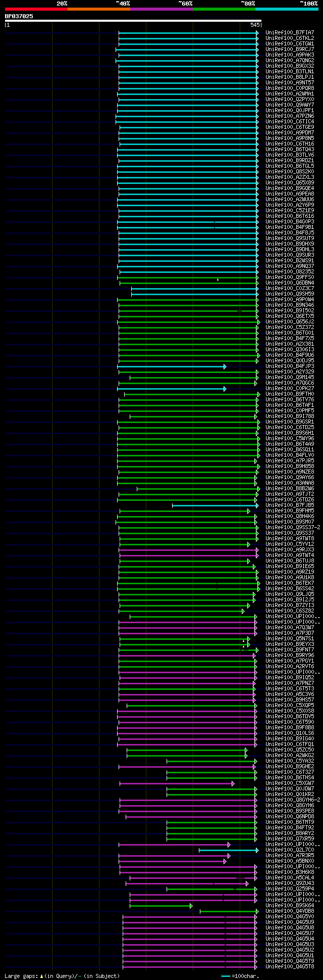Screen dimensions: 323x980
Task: Click the orange ~40% identity legend segment
Action: pos(98,9)
